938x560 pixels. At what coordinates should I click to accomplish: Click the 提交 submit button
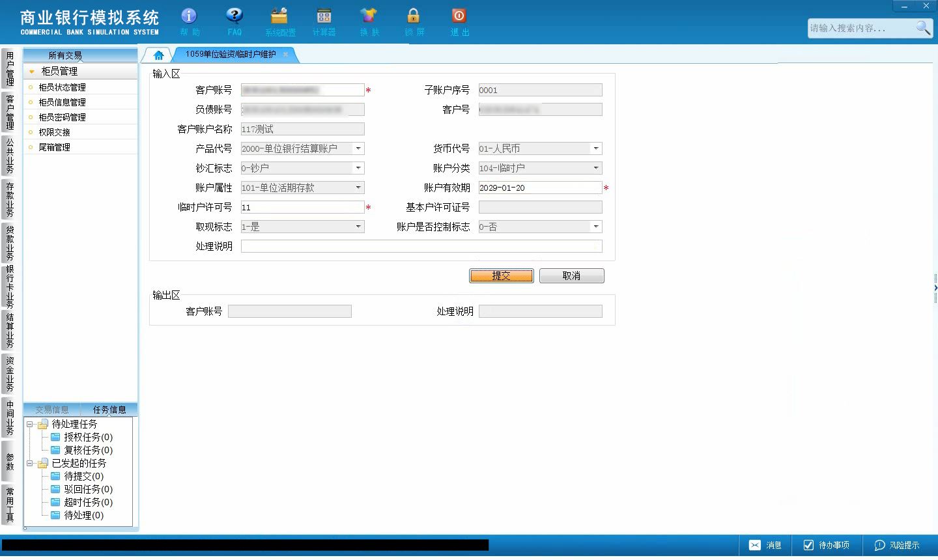[x=501, y=276]
